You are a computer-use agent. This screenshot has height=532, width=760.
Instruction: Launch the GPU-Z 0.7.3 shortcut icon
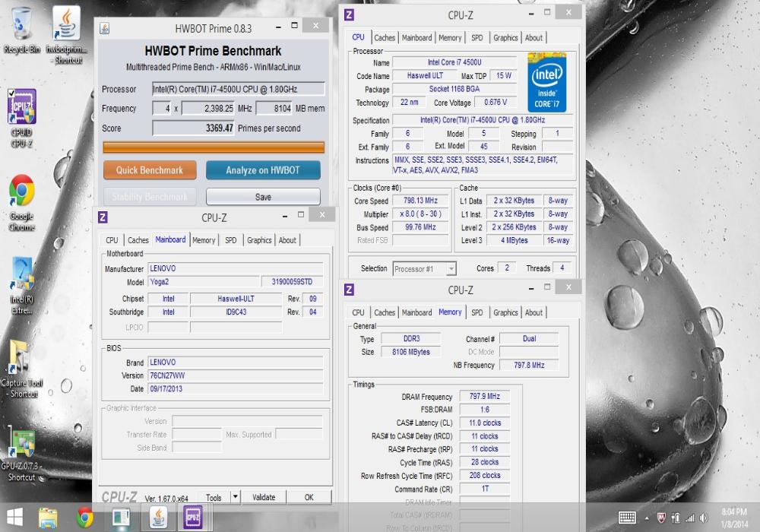21,453
